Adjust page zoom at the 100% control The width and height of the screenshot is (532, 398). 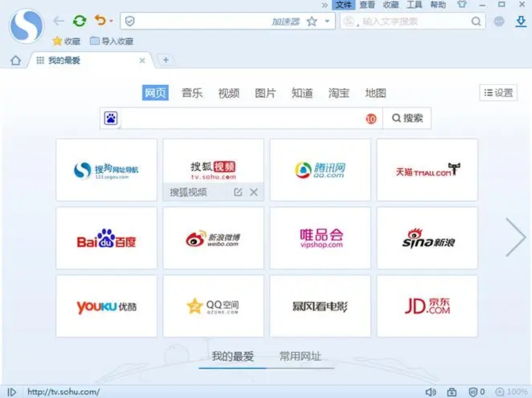511,392
